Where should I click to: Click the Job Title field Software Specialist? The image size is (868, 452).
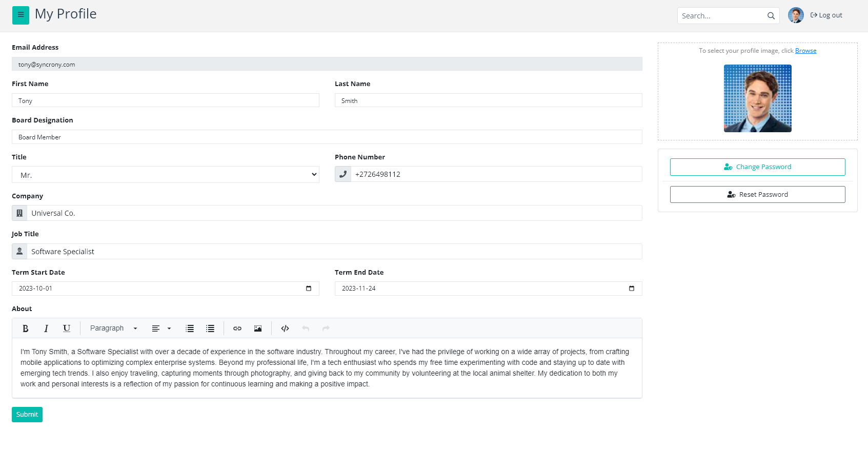334,252
